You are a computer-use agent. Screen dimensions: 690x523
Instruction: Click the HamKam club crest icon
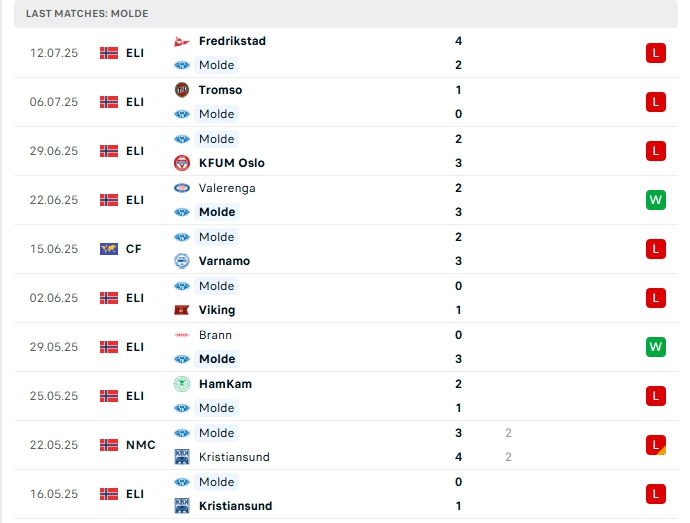(182, 384)
